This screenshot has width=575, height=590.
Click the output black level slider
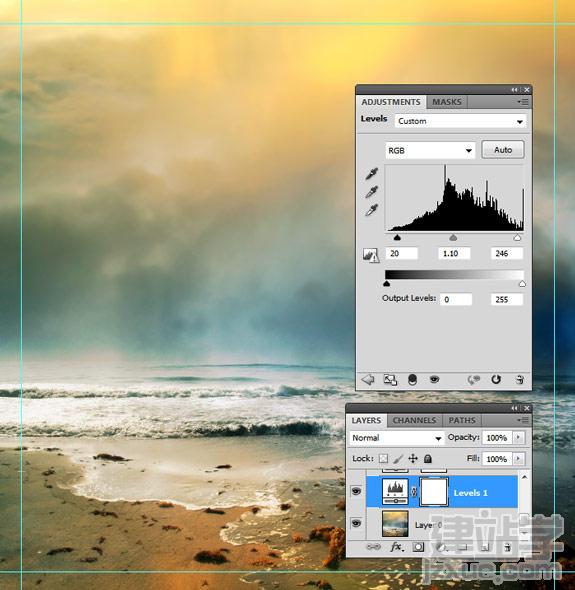pos(386,284)
